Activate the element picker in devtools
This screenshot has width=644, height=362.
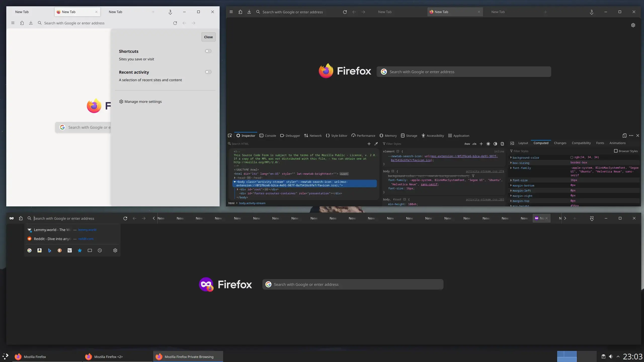pyautogui.click(x=230, y=135)
